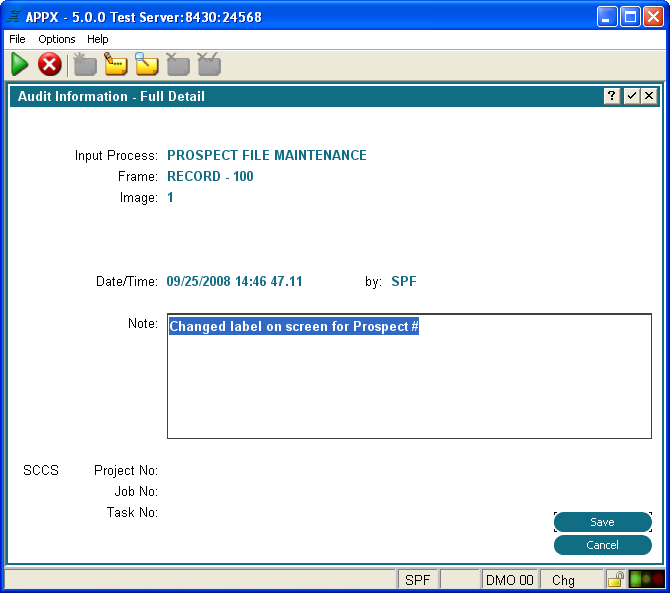
Task: Click the Project No: label
Action: 126,470
